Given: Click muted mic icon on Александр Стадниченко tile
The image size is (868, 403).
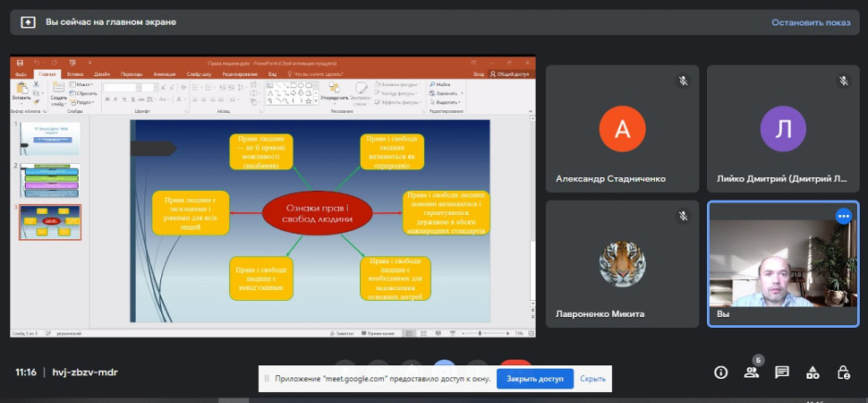Looking at the screenshot, I should tap(683, 81).
